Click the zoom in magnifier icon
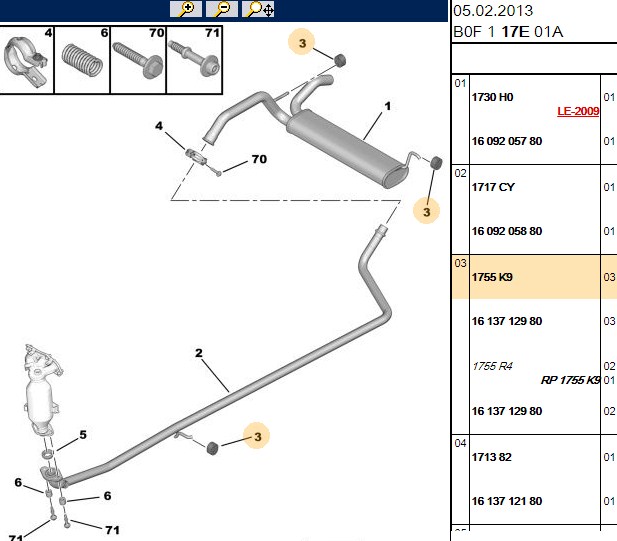 click(x=186, y=9)
